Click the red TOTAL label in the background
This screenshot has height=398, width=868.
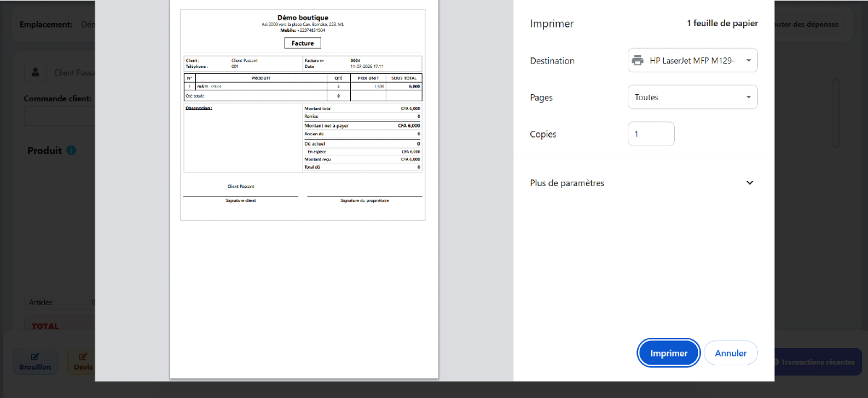click(45, 326)
